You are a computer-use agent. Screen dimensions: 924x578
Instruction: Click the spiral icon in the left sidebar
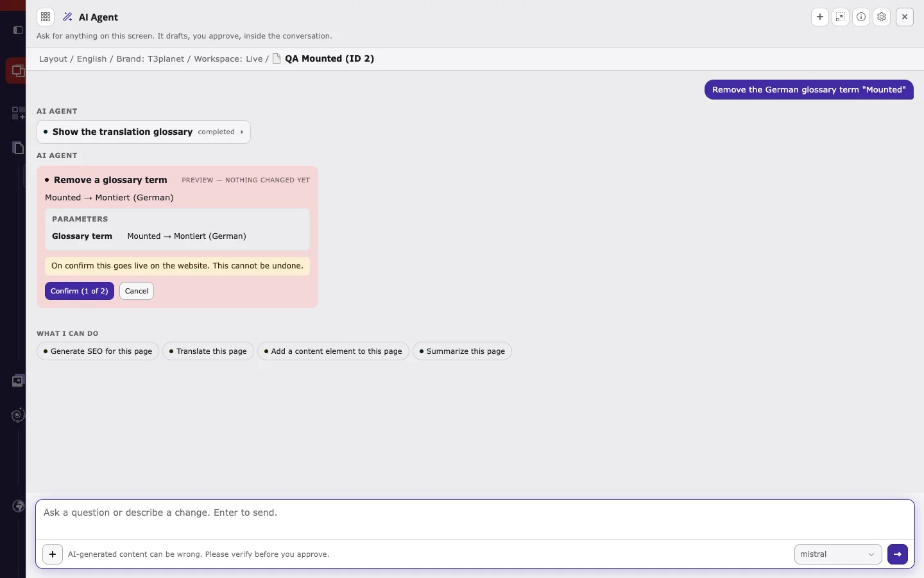coord(18,415)
